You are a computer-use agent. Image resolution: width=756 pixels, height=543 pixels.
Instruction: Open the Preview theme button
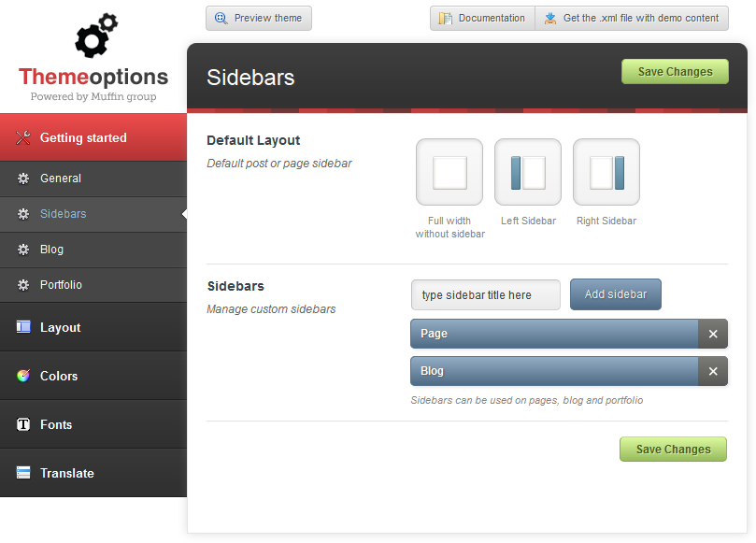259,18
